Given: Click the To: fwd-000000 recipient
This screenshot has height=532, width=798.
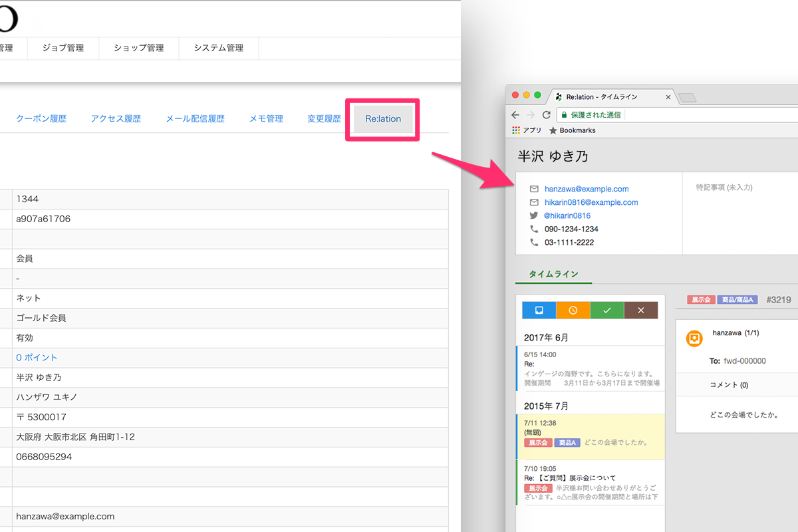Looking at the screenshot, I should 737,361.
